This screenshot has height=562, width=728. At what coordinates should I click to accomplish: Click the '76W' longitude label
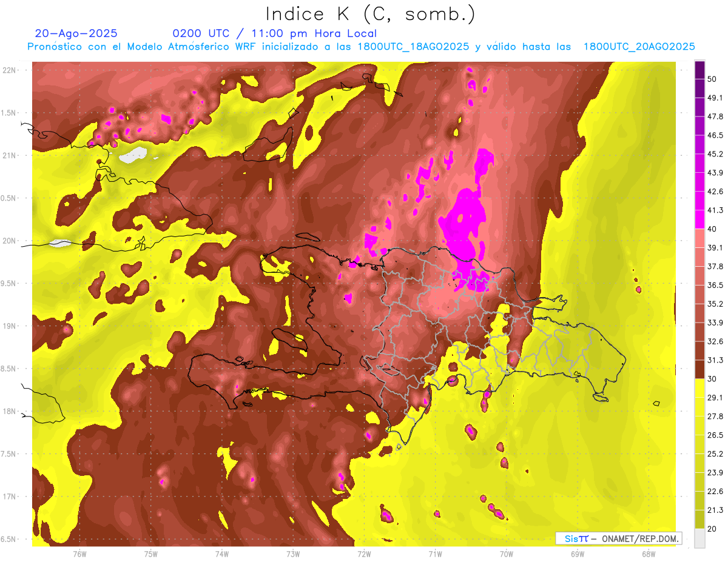[x=79, y=554]
